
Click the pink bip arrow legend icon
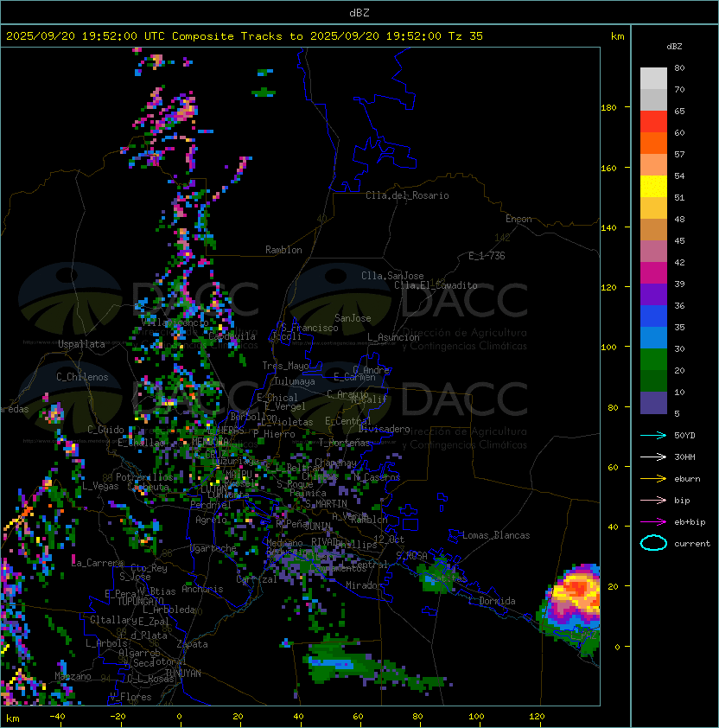pos(653,500)
